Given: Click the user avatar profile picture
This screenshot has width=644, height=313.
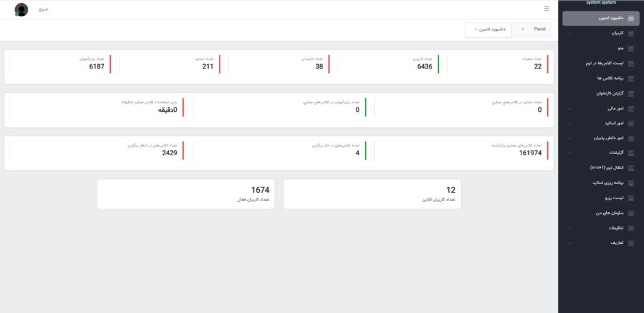Looking at the screenshot, I should click(22, 9).
